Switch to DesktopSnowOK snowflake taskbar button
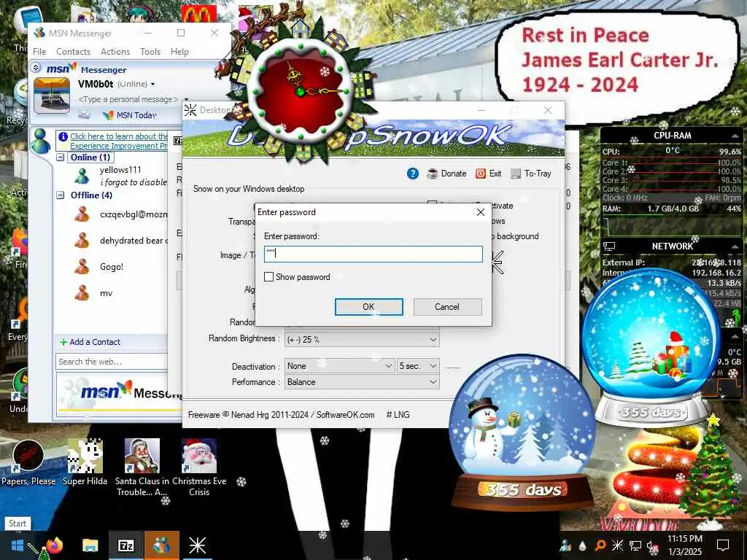Image resolution: width=747 pixels, height=560 pixels. pyautogui.click(x=197, y=545)
